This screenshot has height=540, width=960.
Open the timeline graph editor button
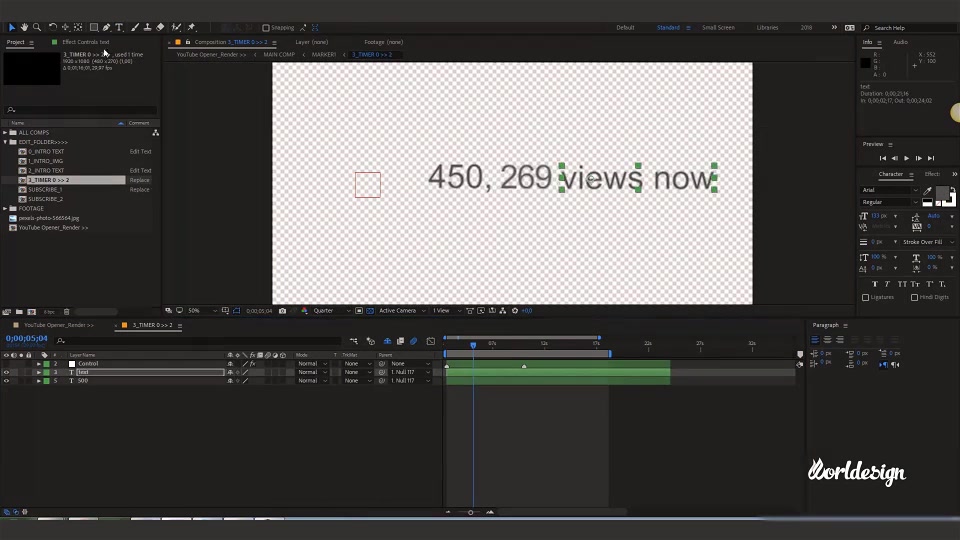pos(431,341)
